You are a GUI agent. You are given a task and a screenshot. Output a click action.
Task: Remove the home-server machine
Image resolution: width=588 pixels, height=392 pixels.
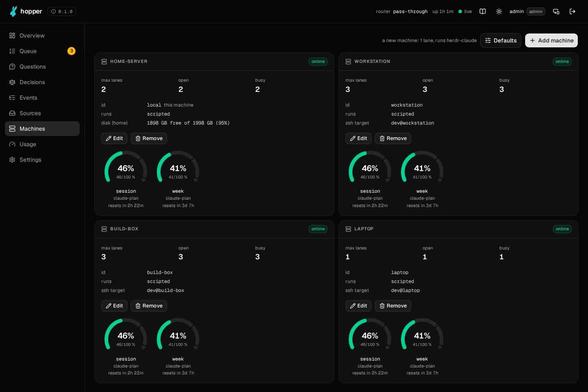(x=149, y=138)
